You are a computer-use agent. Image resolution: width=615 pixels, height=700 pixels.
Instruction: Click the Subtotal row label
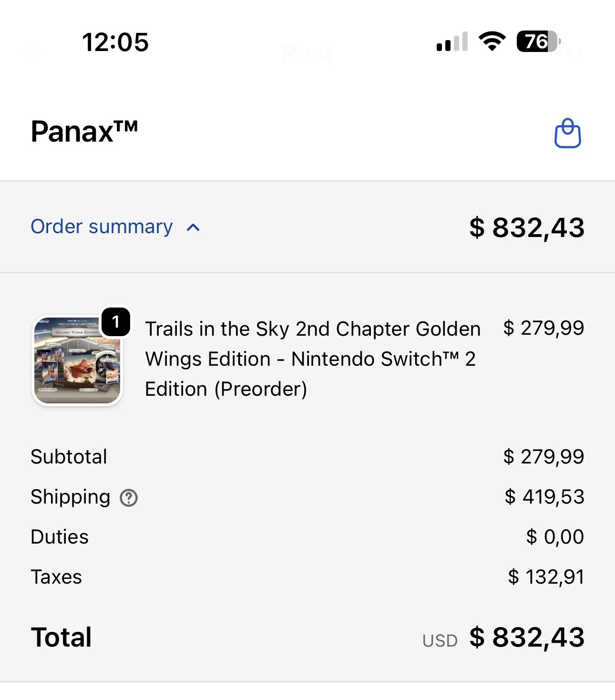pyautogui.click(x=69, y=457)
